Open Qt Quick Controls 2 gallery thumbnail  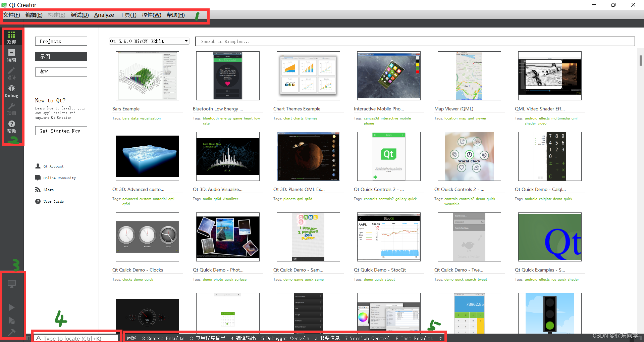389,156
